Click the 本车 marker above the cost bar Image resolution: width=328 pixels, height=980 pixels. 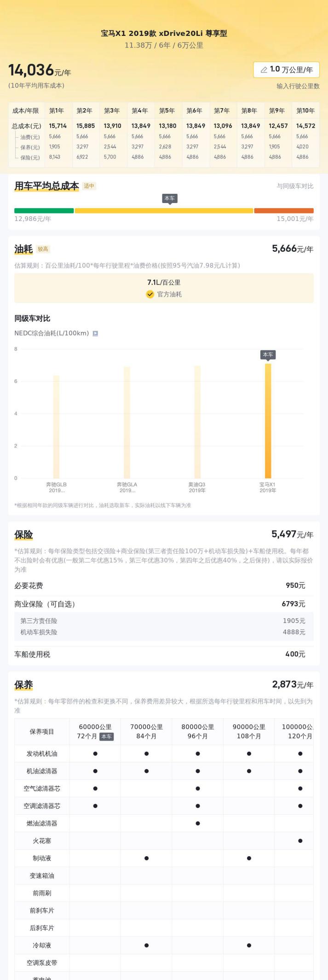[170, 198]
